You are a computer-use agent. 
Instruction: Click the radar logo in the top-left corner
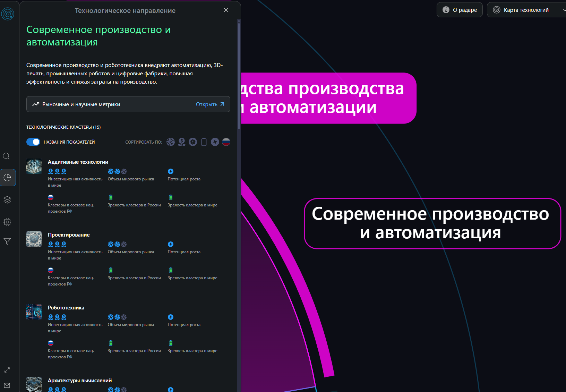8,14
